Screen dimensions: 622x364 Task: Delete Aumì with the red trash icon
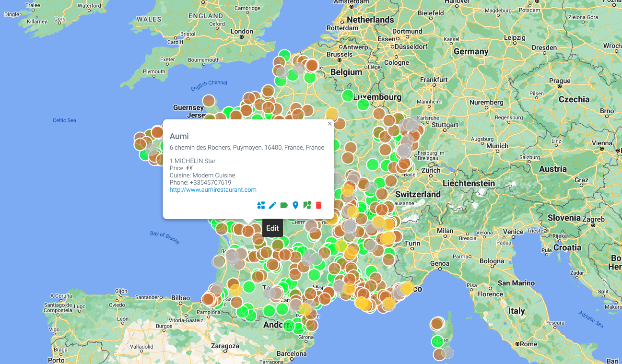click(318, 205)
